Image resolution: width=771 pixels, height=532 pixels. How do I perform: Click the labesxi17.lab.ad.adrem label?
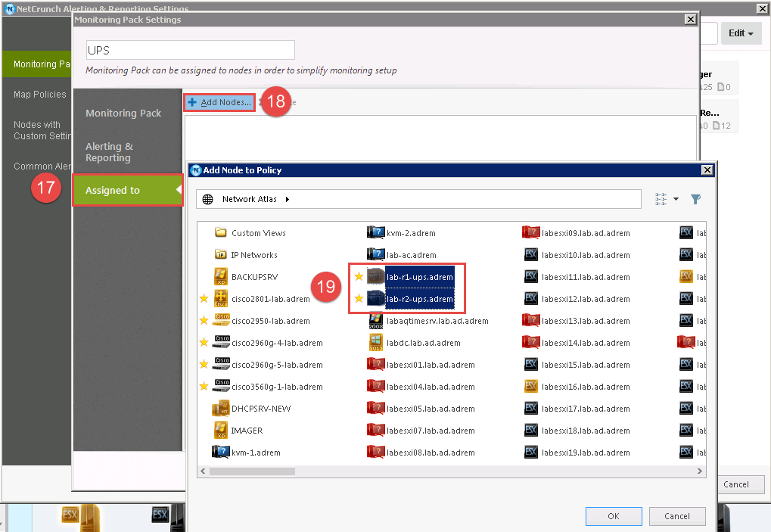click(586, 409)
